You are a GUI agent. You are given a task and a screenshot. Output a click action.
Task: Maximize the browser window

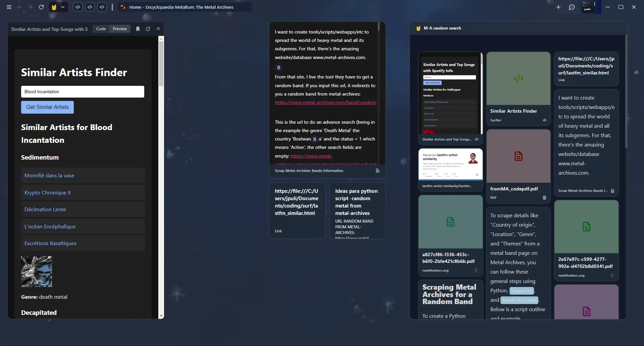pos(621,7)
